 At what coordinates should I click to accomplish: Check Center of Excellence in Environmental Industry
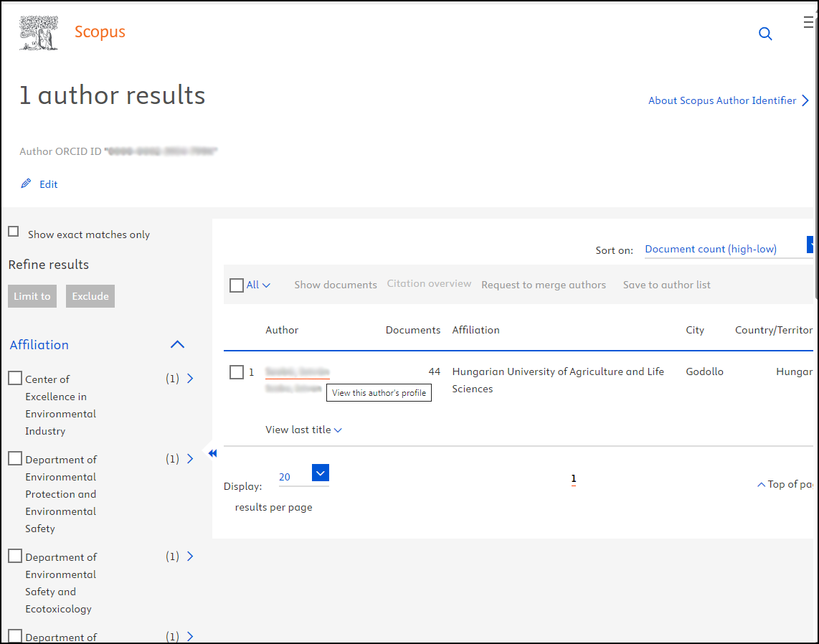pos(15,378)
